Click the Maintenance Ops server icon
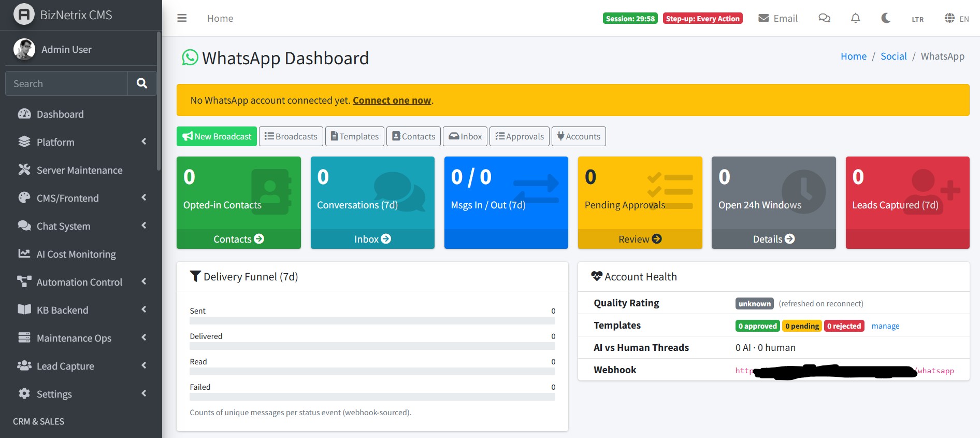This screenshot has height=438, width=980. 24,337
